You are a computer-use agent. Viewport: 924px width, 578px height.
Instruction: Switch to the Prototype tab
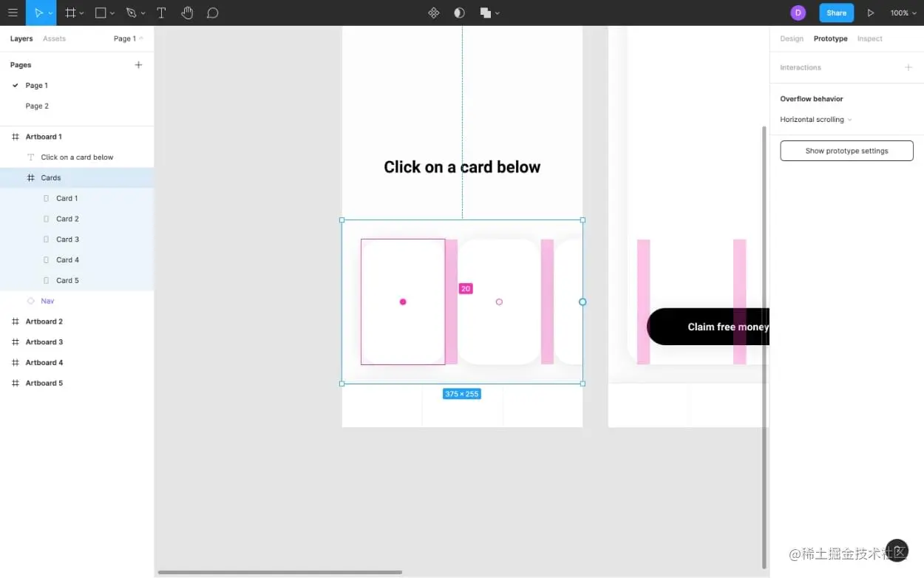click(830, 38)
